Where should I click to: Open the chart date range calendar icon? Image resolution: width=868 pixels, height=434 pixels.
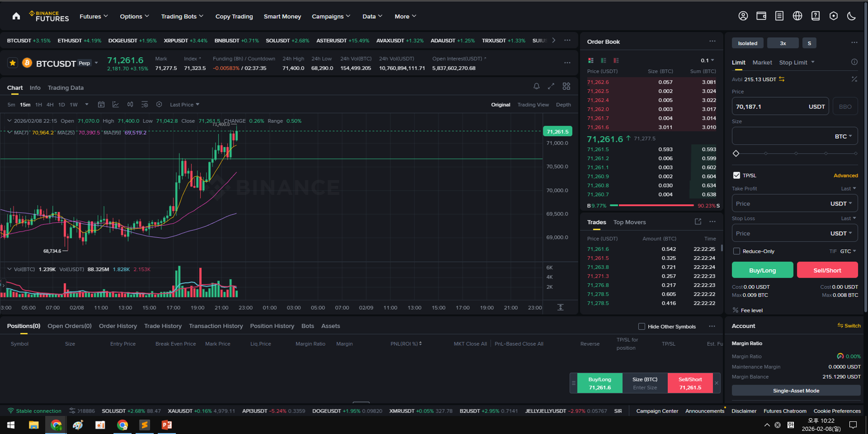pos(101,105)
